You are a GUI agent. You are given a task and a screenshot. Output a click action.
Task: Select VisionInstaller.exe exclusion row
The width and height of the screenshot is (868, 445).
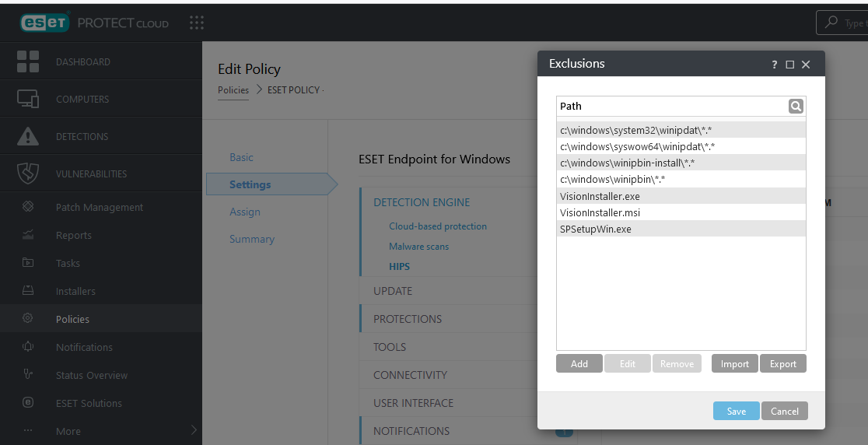(x=681, y=196)
